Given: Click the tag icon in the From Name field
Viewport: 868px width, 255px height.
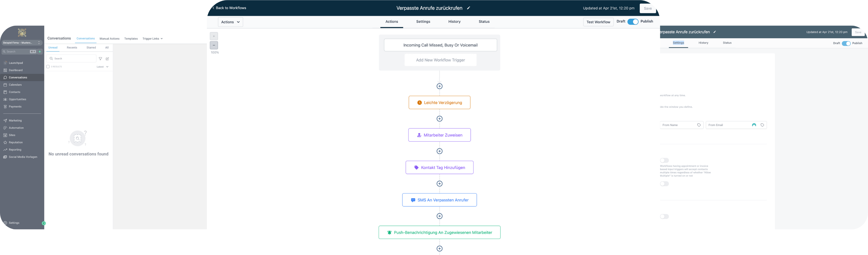Looking at the screenshot, I should pyautogui.click(x=699, y=125).
